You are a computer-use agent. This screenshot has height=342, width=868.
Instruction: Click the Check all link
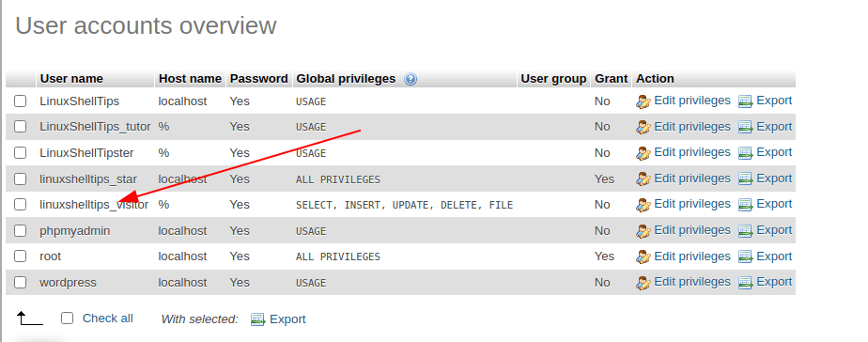[x=108, y=319]
